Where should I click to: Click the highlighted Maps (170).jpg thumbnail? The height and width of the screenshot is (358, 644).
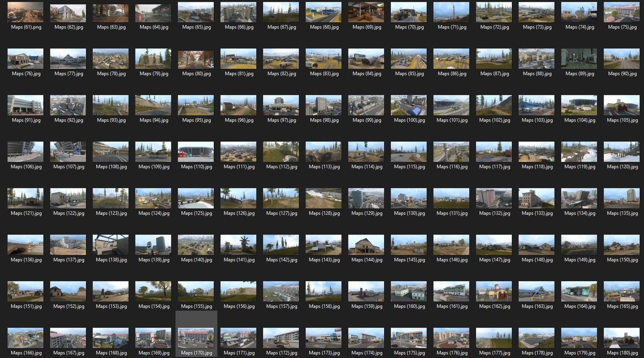coord(196,338)
